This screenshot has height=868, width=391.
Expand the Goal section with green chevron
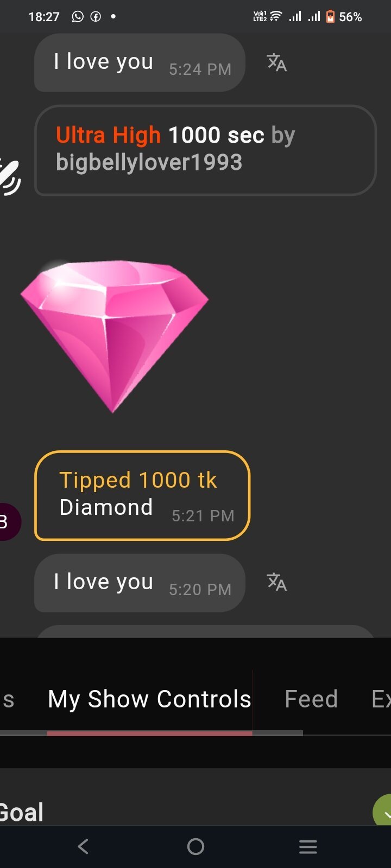pos(383,810)
